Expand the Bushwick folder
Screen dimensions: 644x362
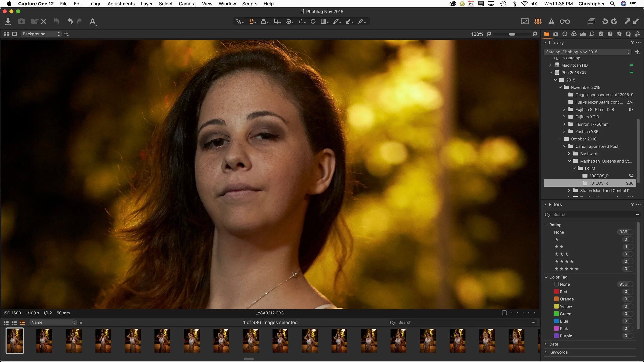click(569, 154)
